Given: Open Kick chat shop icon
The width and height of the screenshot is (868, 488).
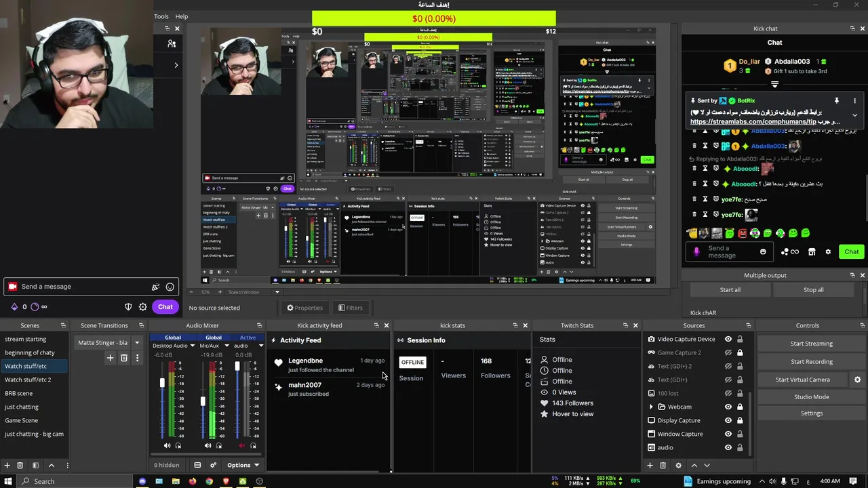Looking at the screenshot, I should click(812, 251).
